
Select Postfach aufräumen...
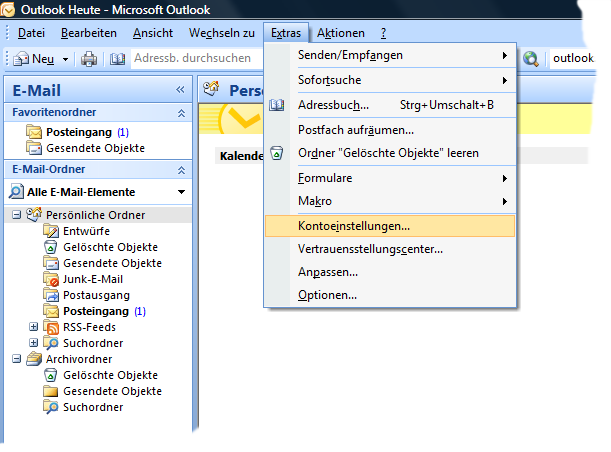[390, 130]
